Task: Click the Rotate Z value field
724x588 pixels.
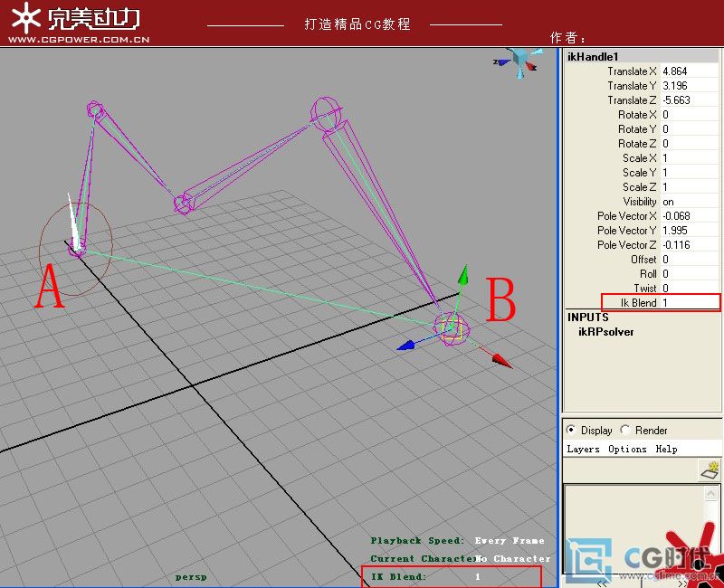Action: (x=690, y=144)
